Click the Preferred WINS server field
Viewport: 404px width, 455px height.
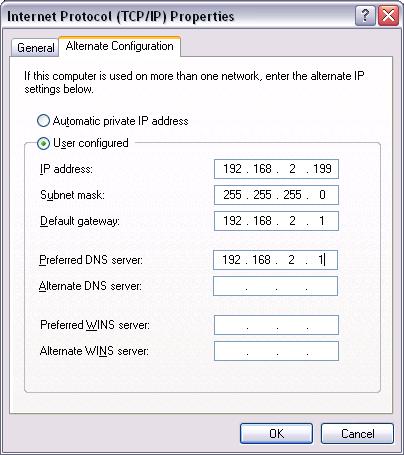point(276,325)
